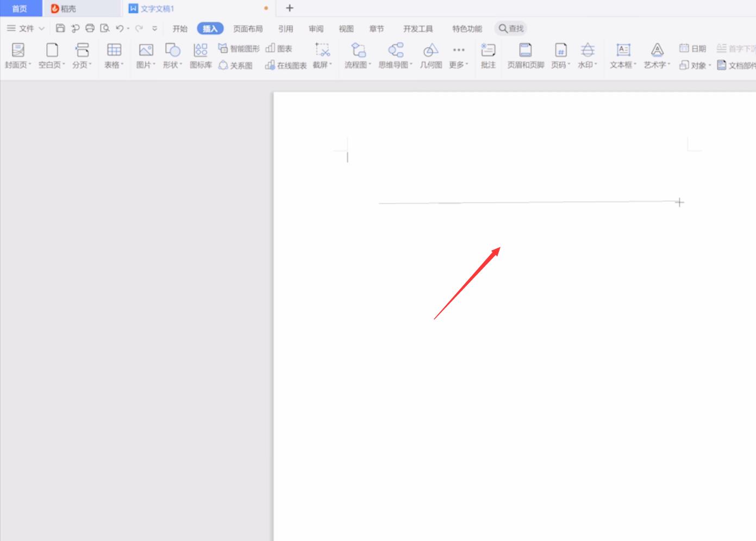Insert a relationship diagram (关系图)
The width and height of the screenshot is (756, 541).
[236, 65]
